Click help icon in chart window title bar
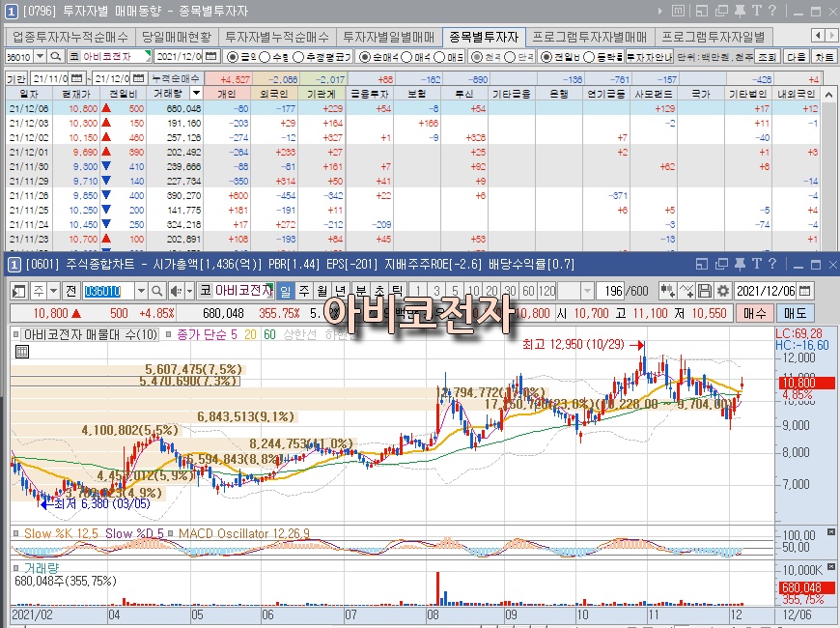The height and width of the screenshot is (628, 840). tap(772, 264)
